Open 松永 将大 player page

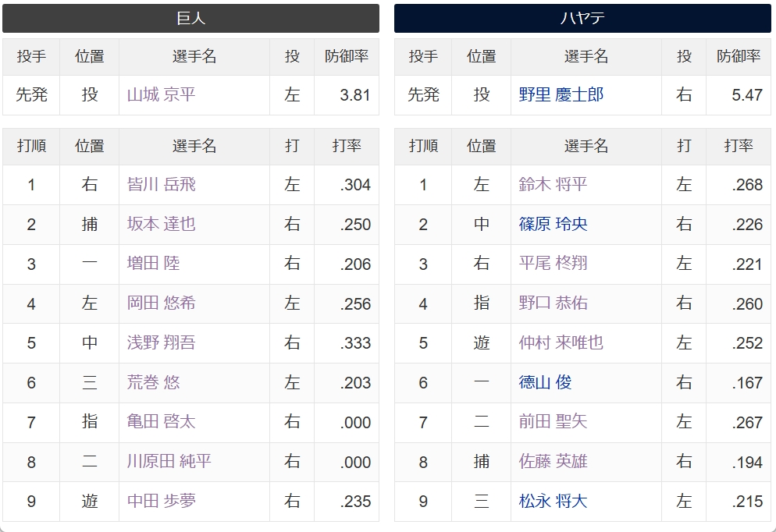(x=554, y=501)
